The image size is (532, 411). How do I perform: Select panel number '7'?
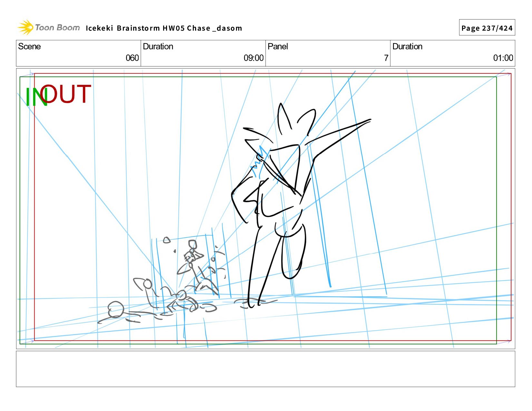tap(386, 58)
